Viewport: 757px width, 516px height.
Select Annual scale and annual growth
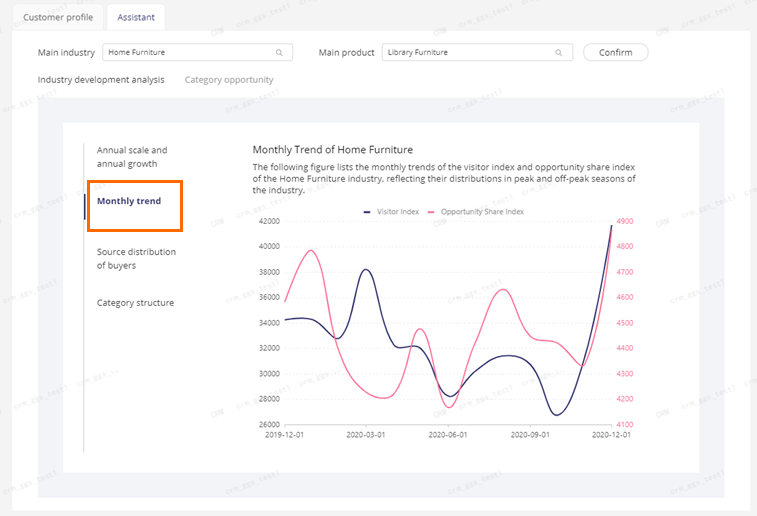coord(132,157)
